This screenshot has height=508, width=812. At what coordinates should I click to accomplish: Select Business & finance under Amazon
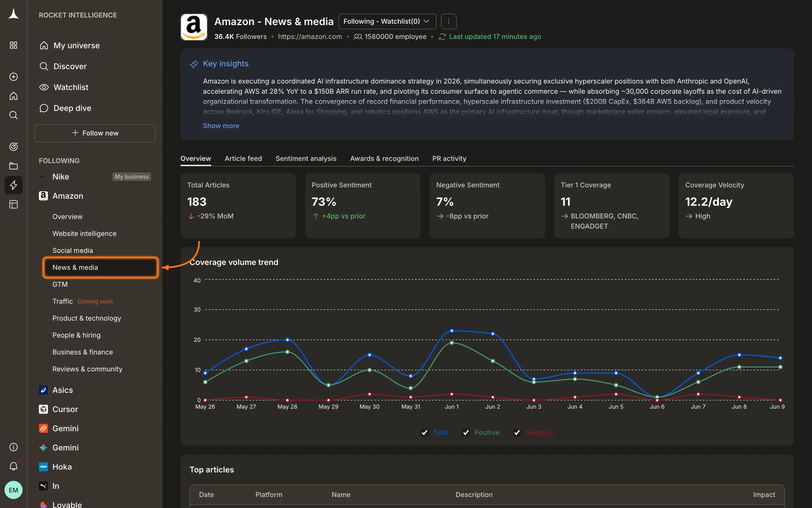(83, 352)
